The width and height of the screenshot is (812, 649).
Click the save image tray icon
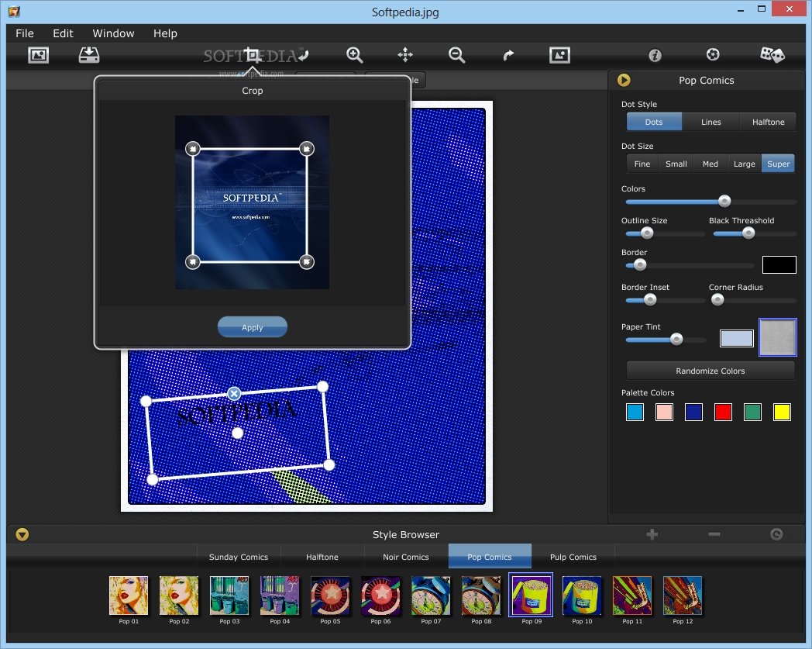pos(89,55)
